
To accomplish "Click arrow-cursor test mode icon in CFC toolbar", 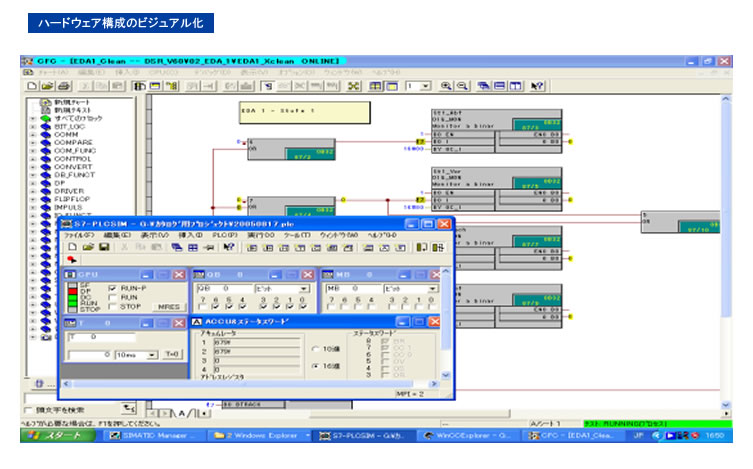I will (268, 86).
